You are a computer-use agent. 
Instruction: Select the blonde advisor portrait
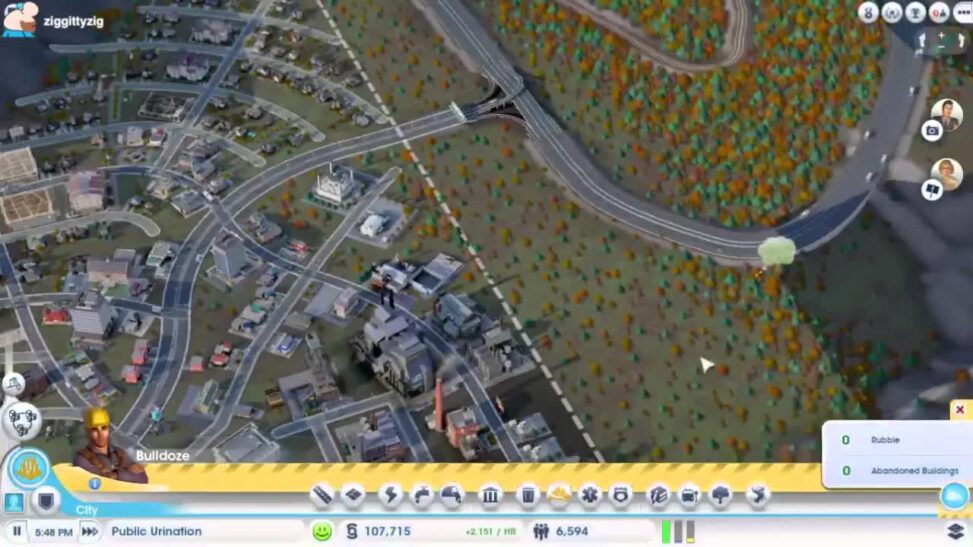pyautogui.click(x=946, y=173)
